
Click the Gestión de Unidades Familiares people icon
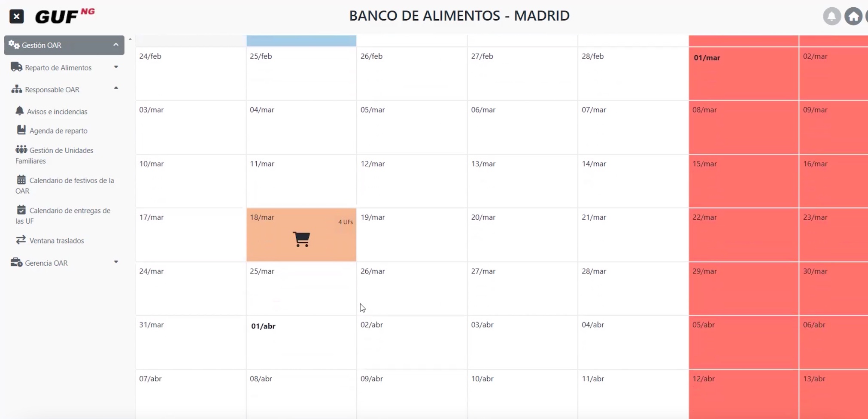pyautogui.click(x=21, y=149)
